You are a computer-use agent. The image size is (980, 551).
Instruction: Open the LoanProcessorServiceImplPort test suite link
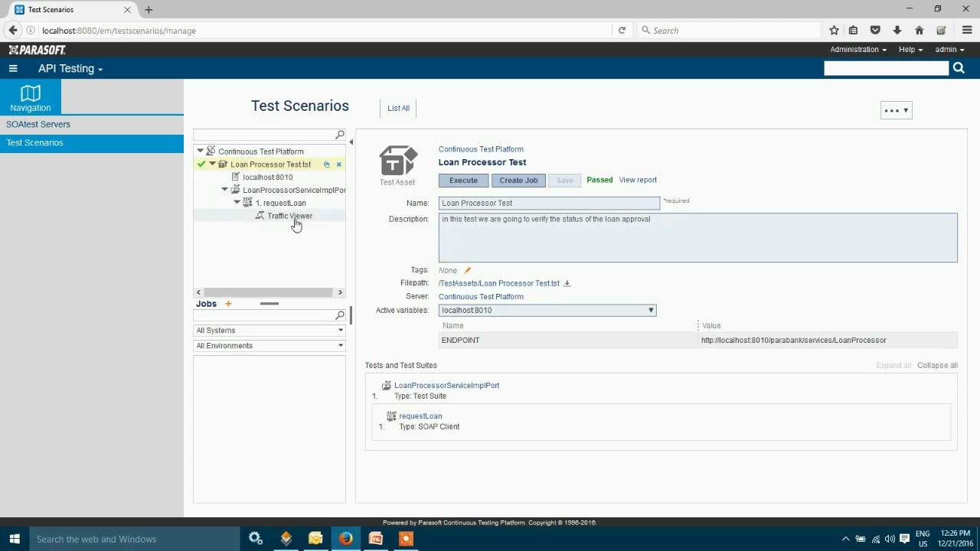[446, 386]
